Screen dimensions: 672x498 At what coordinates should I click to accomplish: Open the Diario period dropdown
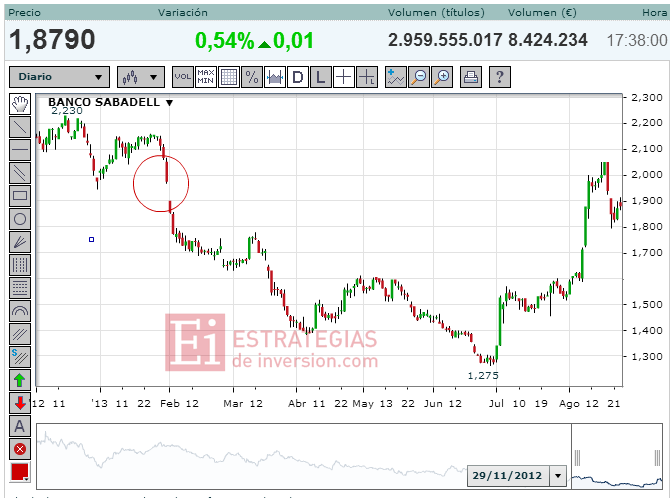click(x=60, y=77)
